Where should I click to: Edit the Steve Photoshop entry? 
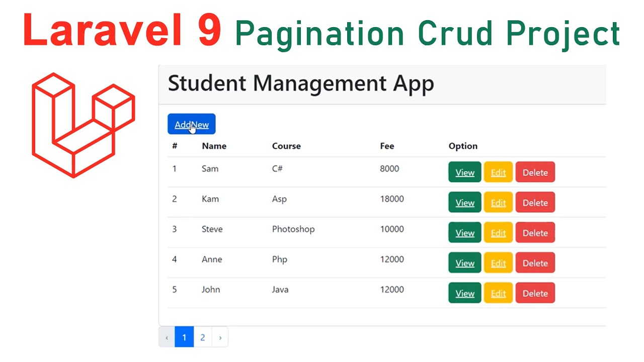coord(498,233)
